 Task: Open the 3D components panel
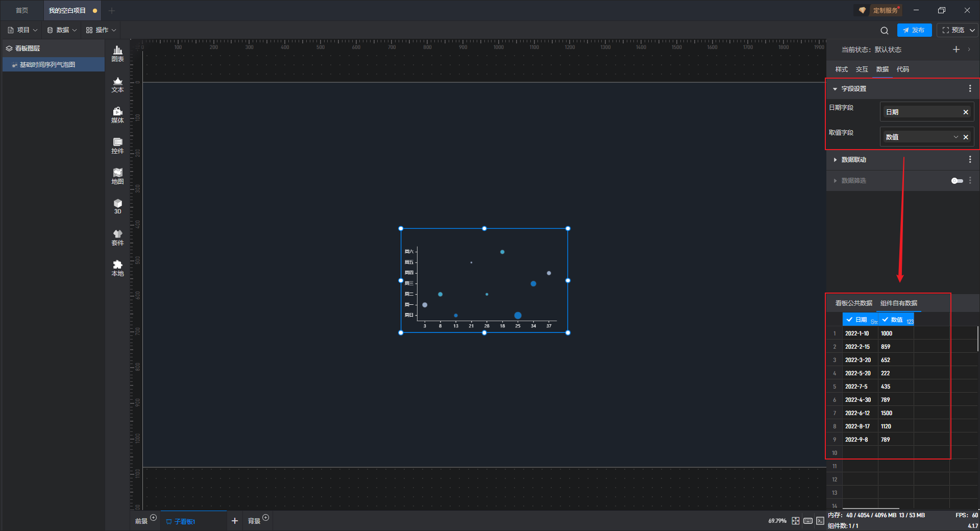pyautogui.click(x=117, y=206)
